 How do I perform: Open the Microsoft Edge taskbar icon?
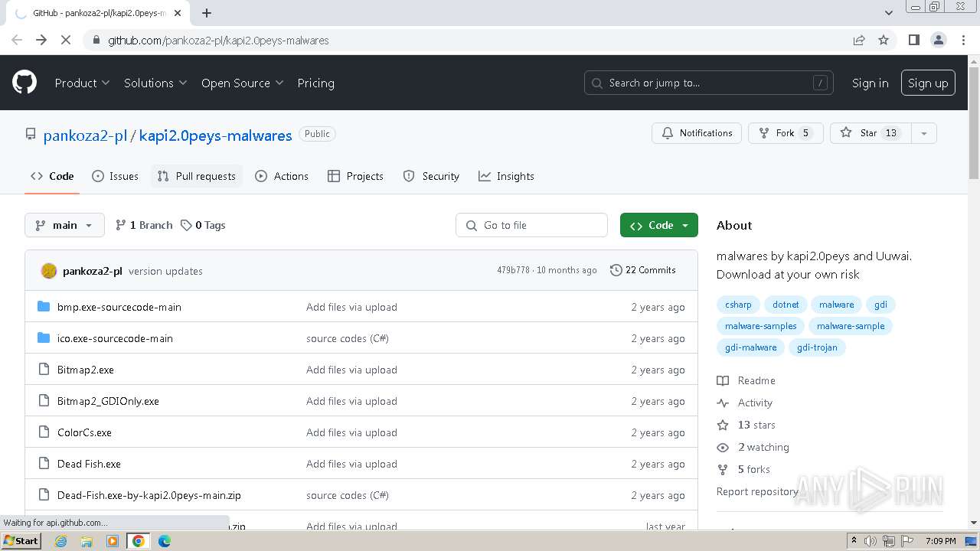coord(165,541)
